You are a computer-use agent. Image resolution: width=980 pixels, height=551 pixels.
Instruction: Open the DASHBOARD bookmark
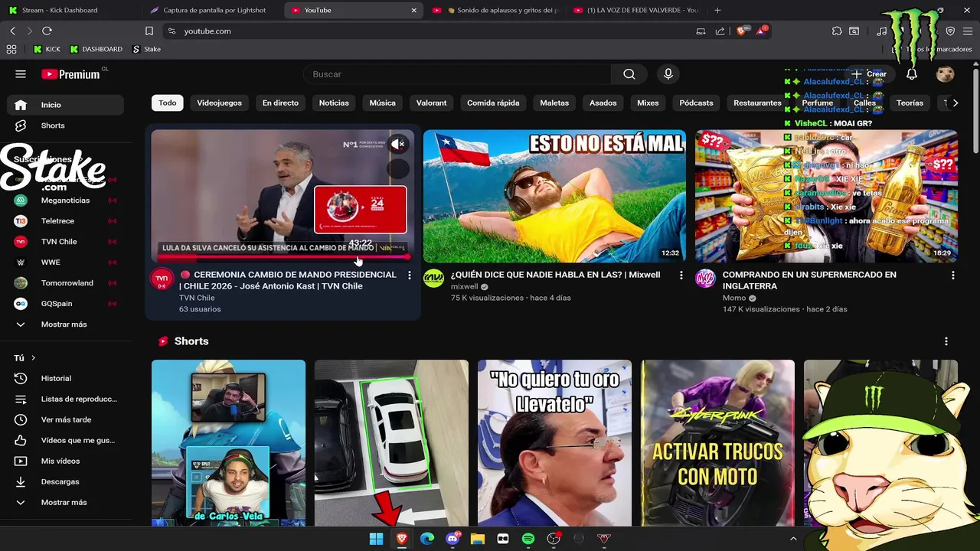pos(96,49)
